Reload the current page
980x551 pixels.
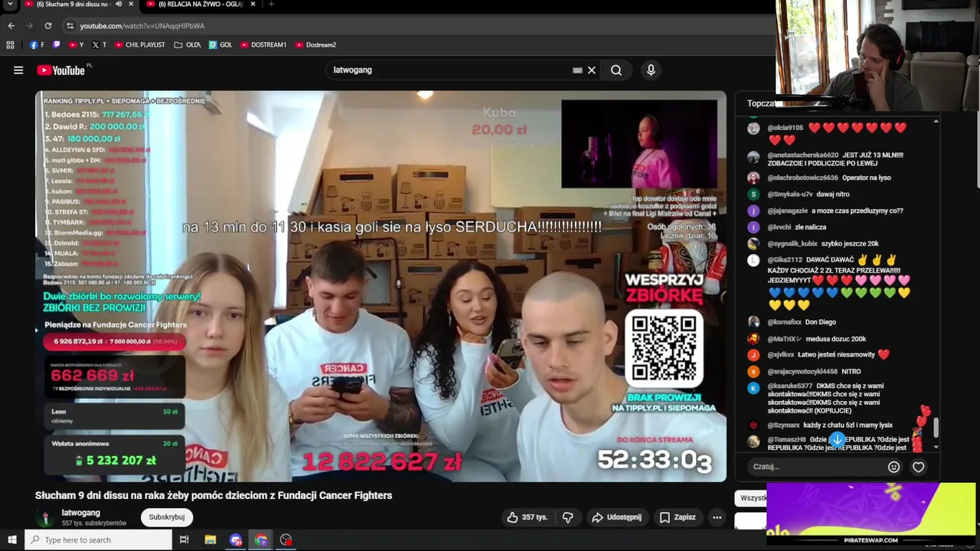[x=47, y=25]
